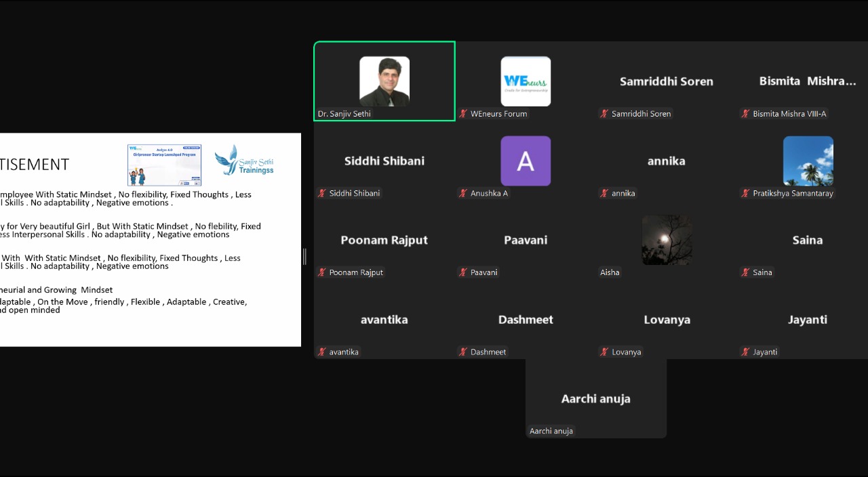Image resolution: width=868 pixels, height=477 pixels.
Task: Click muted mic icon beside WEneurs Forum
Action: [x=463, y=114]
